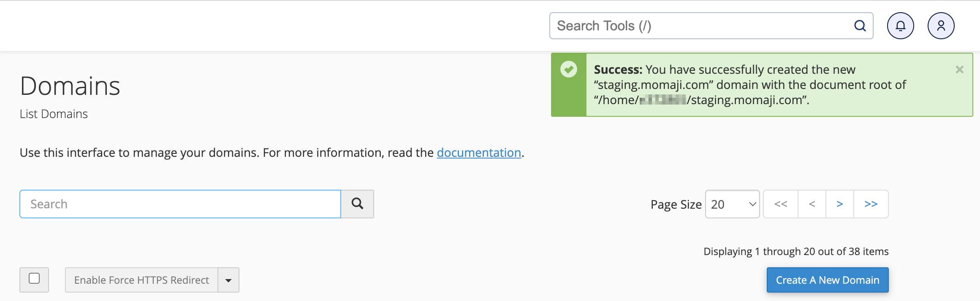Viewport: 980px width, 301px height.
Task: Dismiss the success notification with X
Action: (959, 70)
